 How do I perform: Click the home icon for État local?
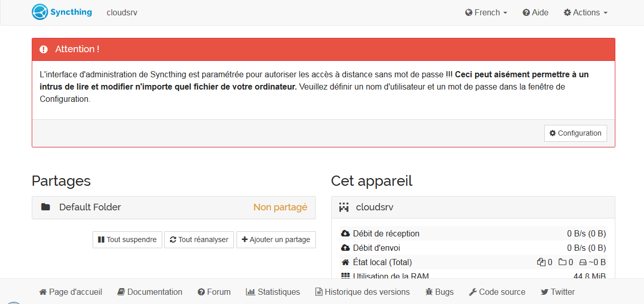(x=345, y=263)
